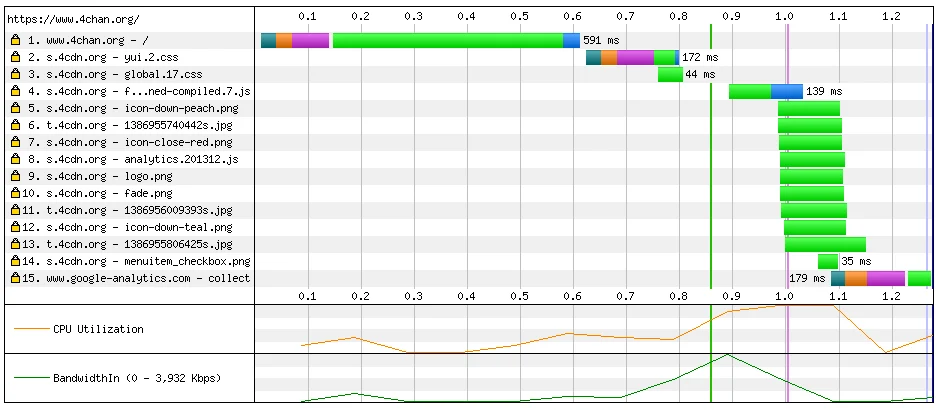Click the blue segment of f...ned-compiled.7.js bar
The image size is (940, 410).
tap(787, 92)
